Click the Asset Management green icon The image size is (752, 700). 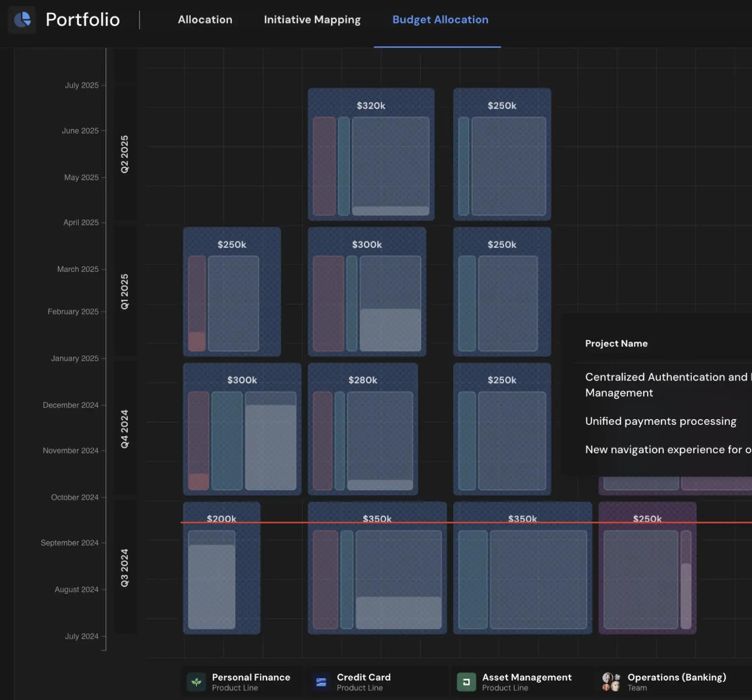466,682
